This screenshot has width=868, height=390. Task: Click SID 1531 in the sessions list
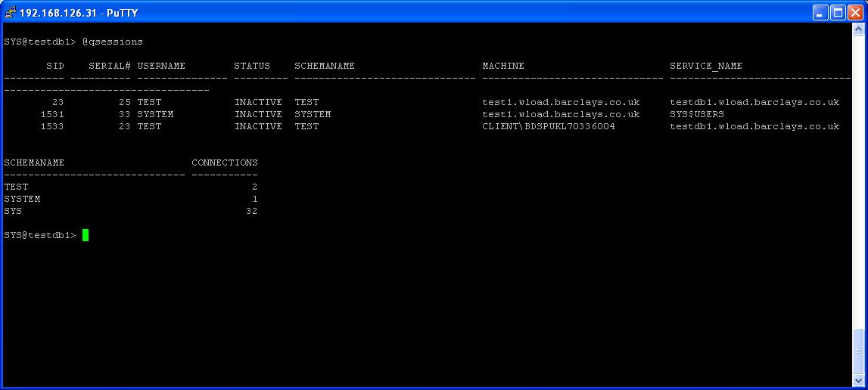(x=52, y=114)
